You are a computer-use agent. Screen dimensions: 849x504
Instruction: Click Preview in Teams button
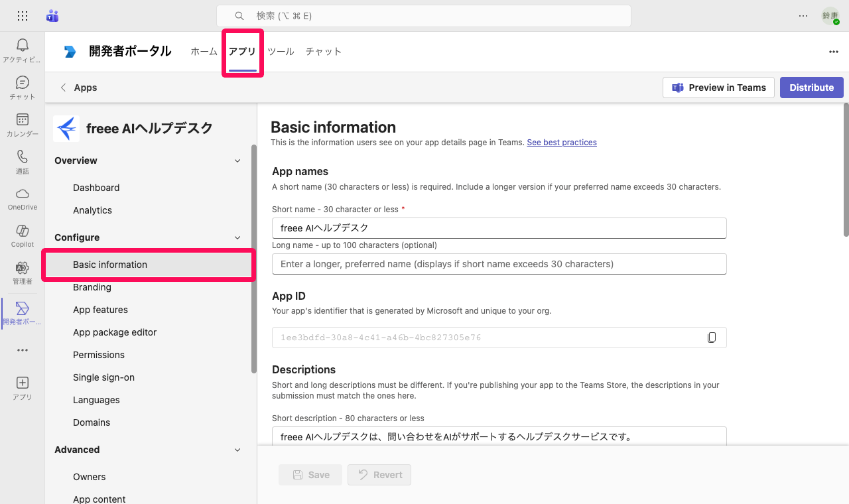click(718, 88)
